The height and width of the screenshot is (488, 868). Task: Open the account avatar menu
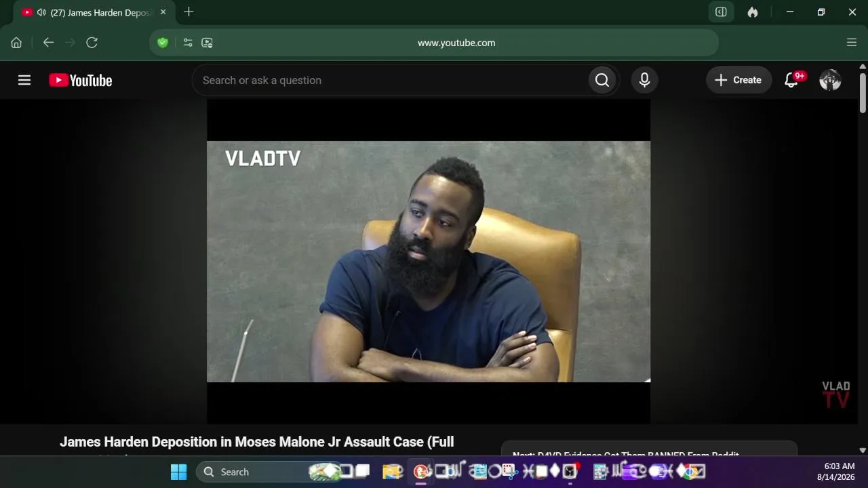[x=830, y=80]
